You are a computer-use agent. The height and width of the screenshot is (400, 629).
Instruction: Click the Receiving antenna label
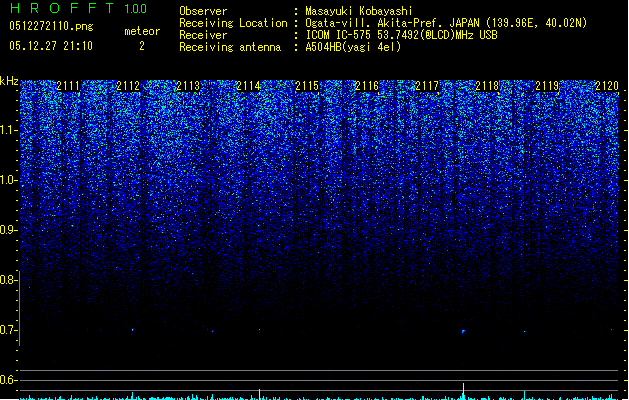point(230,47)
